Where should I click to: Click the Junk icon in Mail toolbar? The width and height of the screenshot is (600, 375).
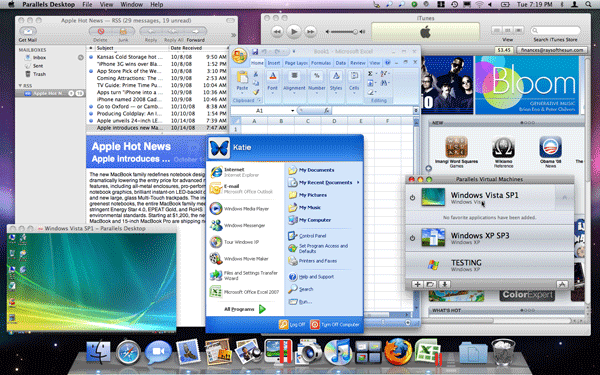tap(123, 31)
